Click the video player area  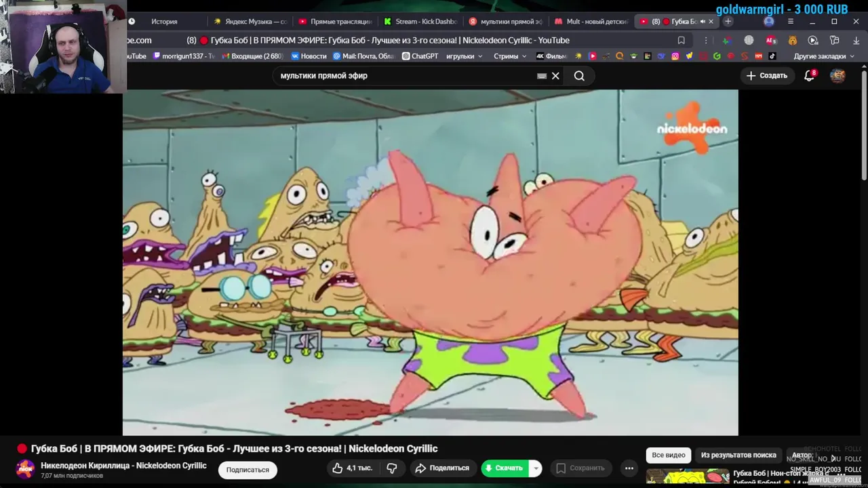point(430,262)
